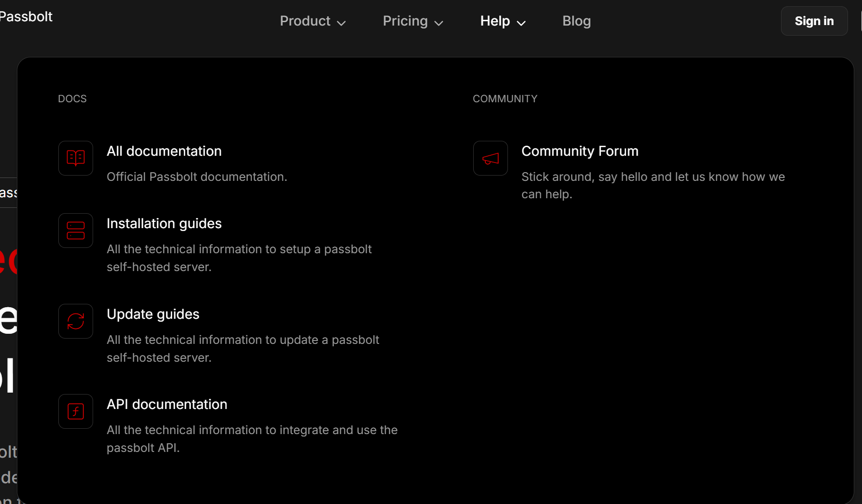The height and width of the screenshot is (504, 862).
Task: Click the server Installation guides icon
Action: pyautogui.click(x=76, y=231)
